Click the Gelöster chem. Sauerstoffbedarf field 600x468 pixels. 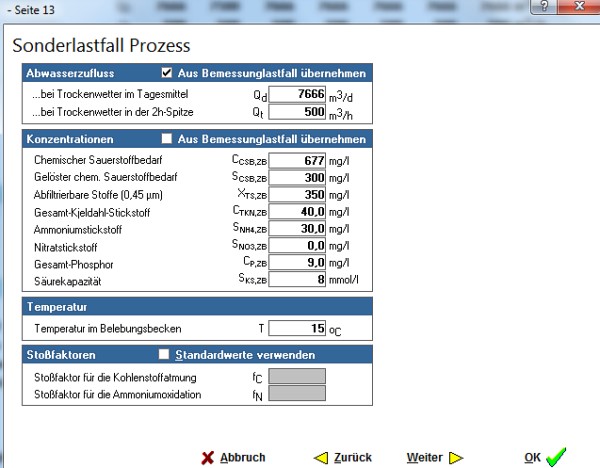(x=298, y=177)
